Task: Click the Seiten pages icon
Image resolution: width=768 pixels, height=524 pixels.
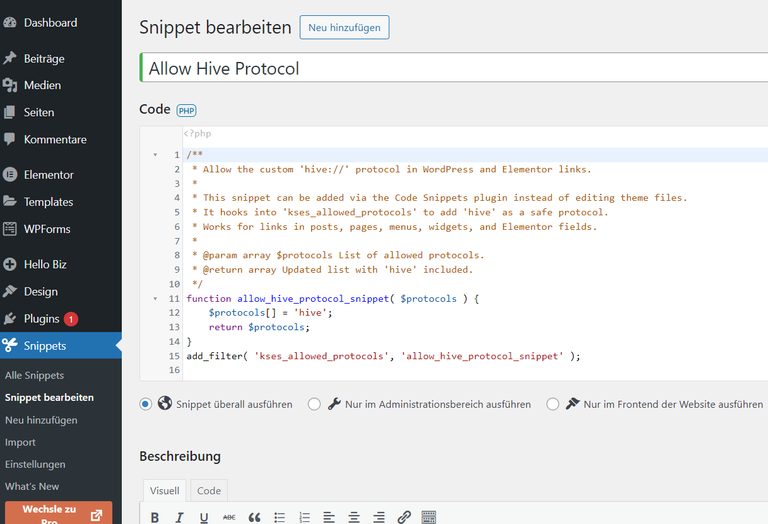Action: pos(10,112)
